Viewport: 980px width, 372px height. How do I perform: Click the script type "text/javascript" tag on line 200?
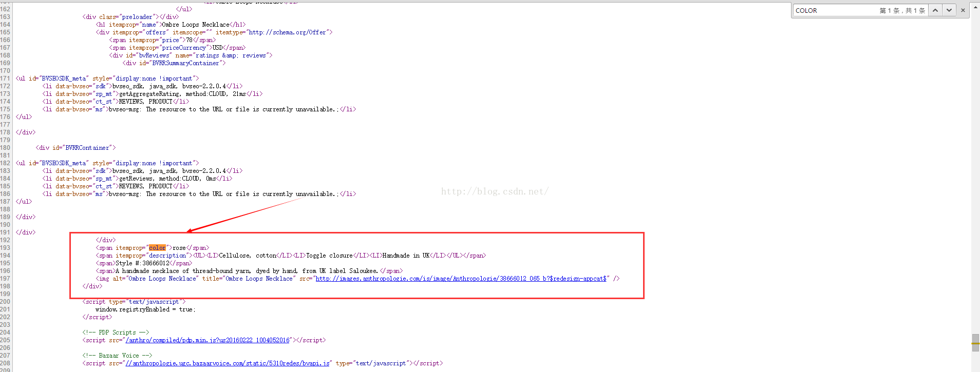(134, 302)
